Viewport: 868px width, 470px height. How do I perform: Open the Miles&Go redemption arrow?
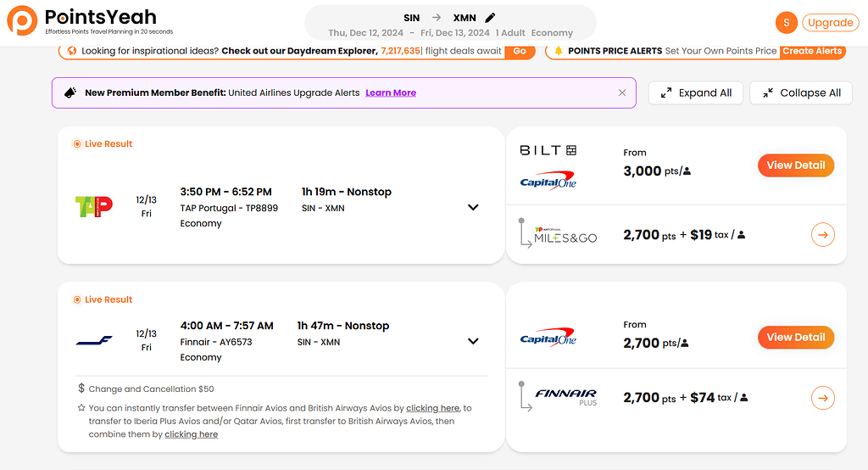pyautogui.click(x=822, y=235)
